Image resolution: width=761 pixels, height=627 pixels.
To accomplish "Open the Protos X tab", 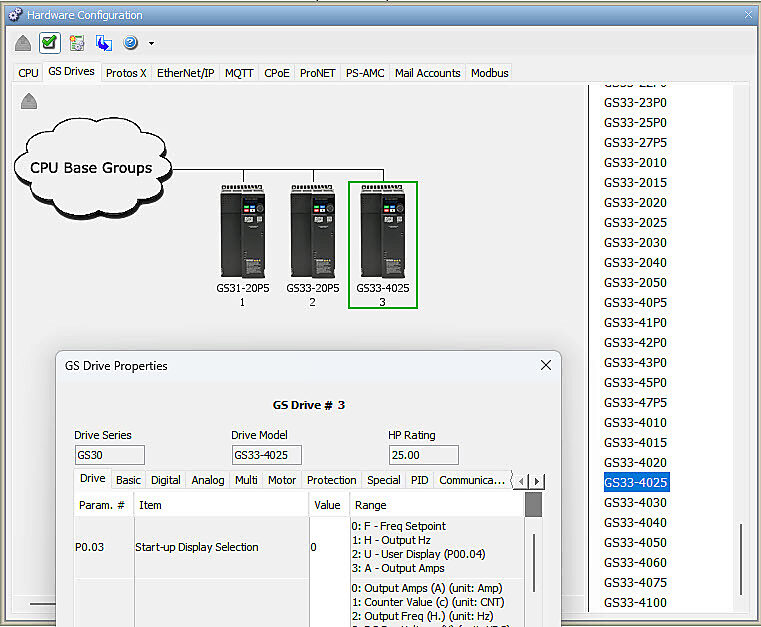I will click(x=126, y=73).
